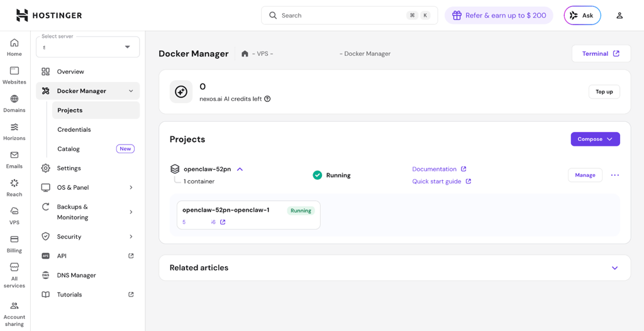The image size is (644, 331).
Task: Click the New badge next to Catalog
Action: click(x=125, y=149)
